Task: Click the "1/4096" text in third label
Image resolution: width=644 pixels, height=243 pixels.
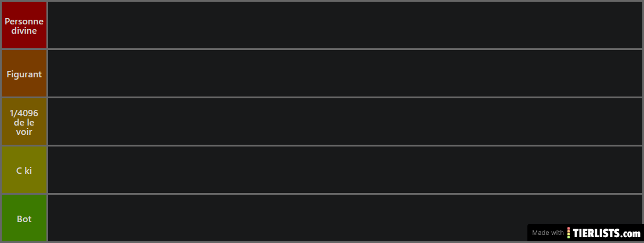Action: coord(24,113)
